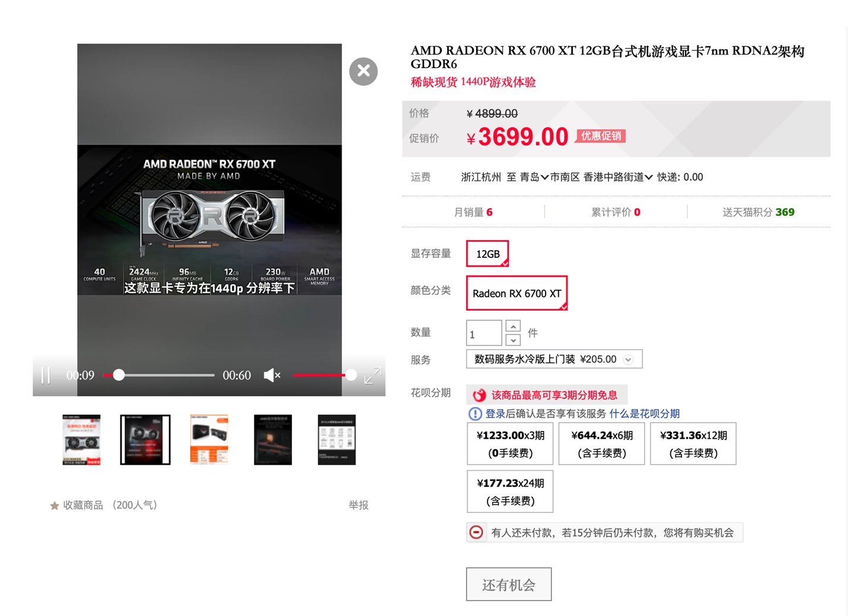The image size is (854, 616).
Task: Click the 还有机会 button
Action: tap(509, 585)
